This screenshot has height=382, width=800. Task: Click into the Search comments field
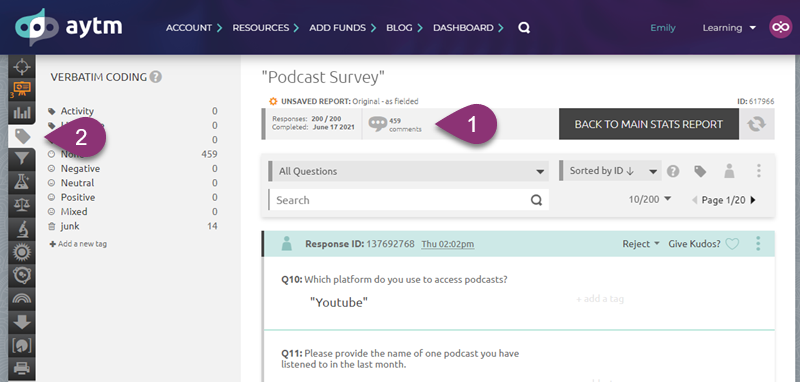pyautogui.click(x=409, y=200)
